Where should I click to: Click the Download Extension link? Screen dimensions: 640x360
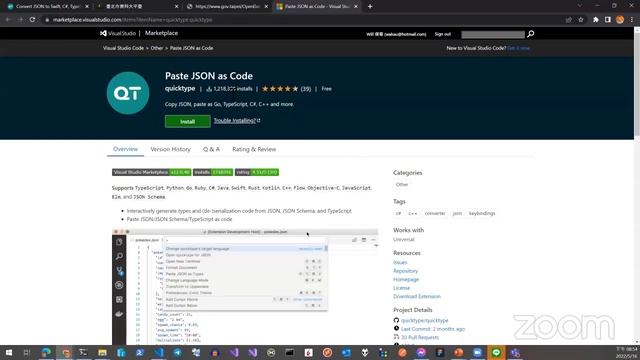(x=417, y=296)
